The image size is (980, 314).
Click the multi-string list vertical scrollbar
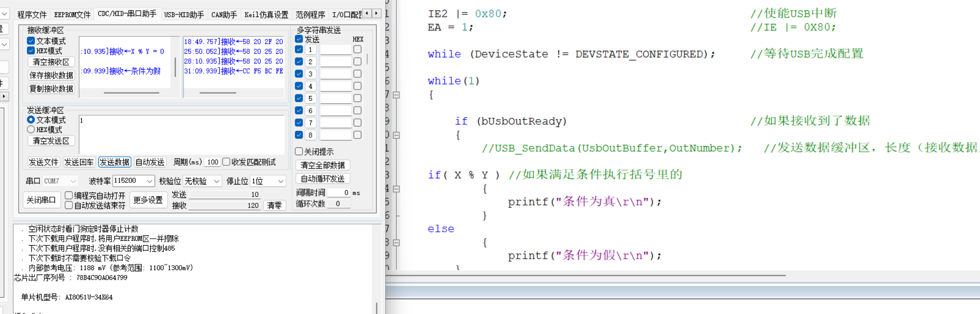point(367,59)
